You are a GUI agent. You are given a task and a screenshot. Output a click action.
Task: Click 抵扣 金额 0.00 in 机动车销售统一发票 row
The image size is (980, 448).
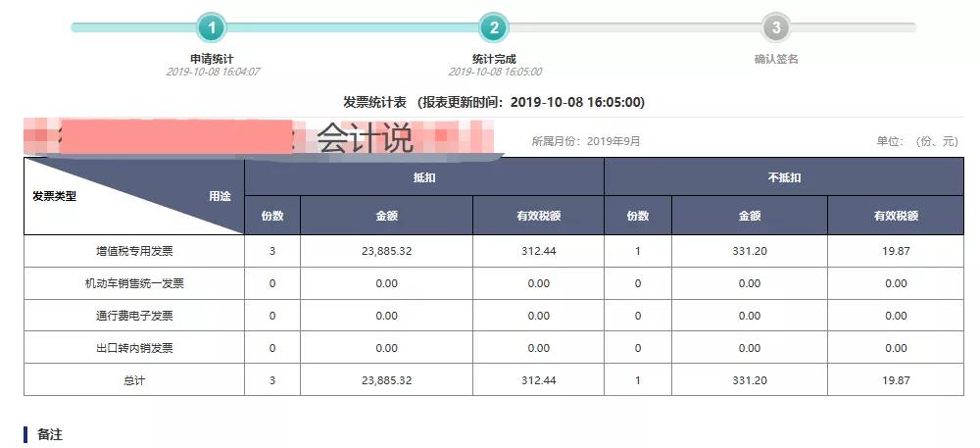pyautogui.click(x=387, y=283)
